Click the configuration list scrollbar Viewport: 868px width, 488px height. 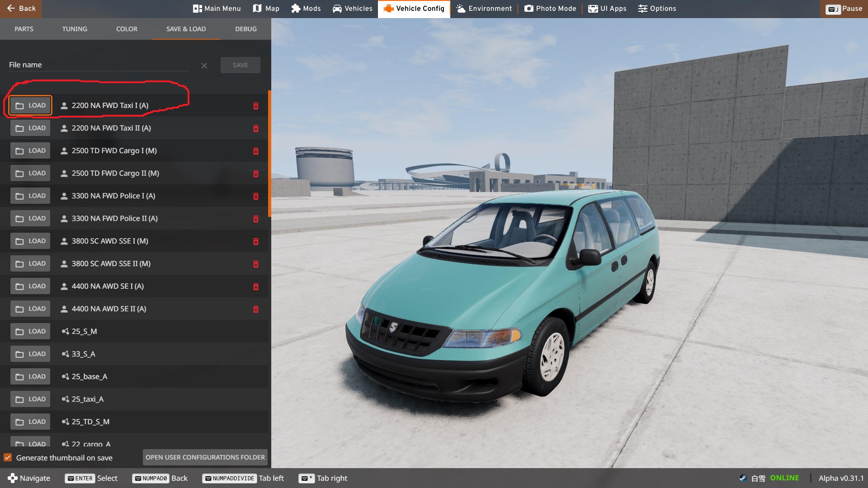(269, 154)
